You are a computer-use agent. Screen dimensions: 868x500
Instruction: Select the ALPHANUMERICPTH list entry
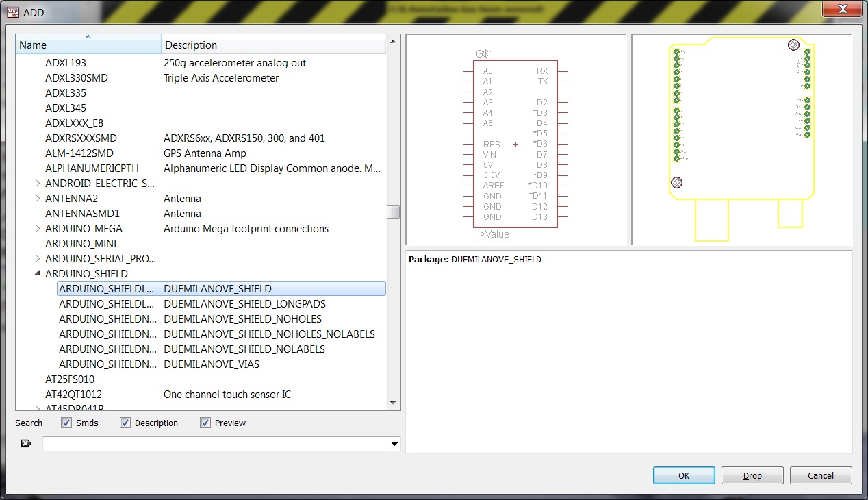pyautogui.click(x=92, y=168)
